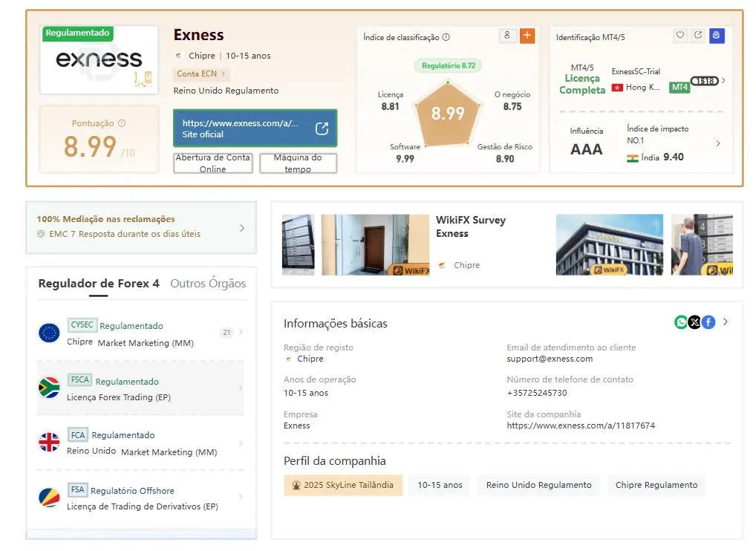This screenshot has height=551, width=756.
Task: Expand the FCA regulator row chevron
Action: point(241,443)
